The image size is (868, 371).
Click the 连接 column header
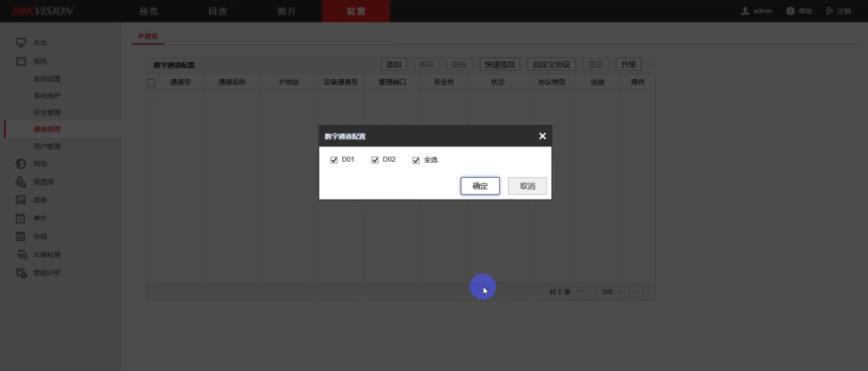click(x=598, y=82)
